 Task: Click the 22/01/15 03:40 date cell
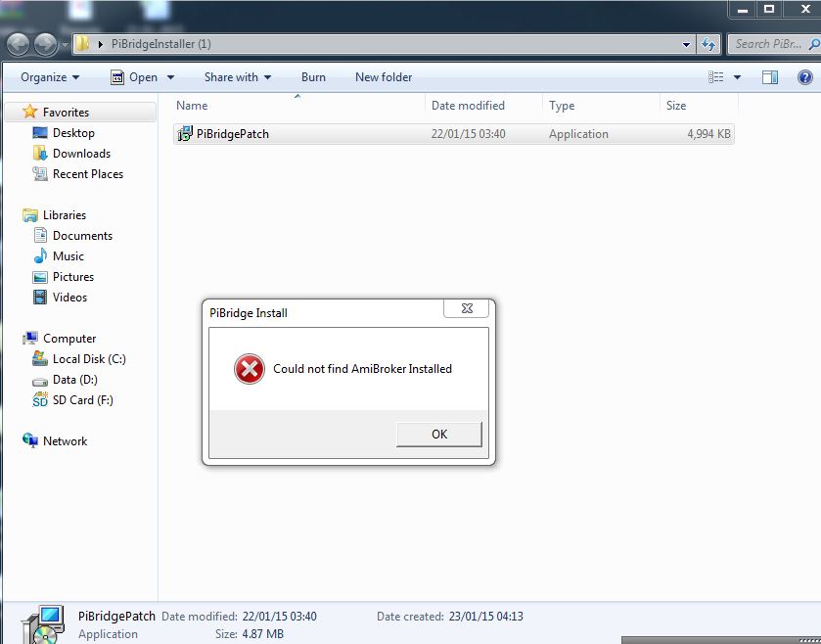(468, 134)
